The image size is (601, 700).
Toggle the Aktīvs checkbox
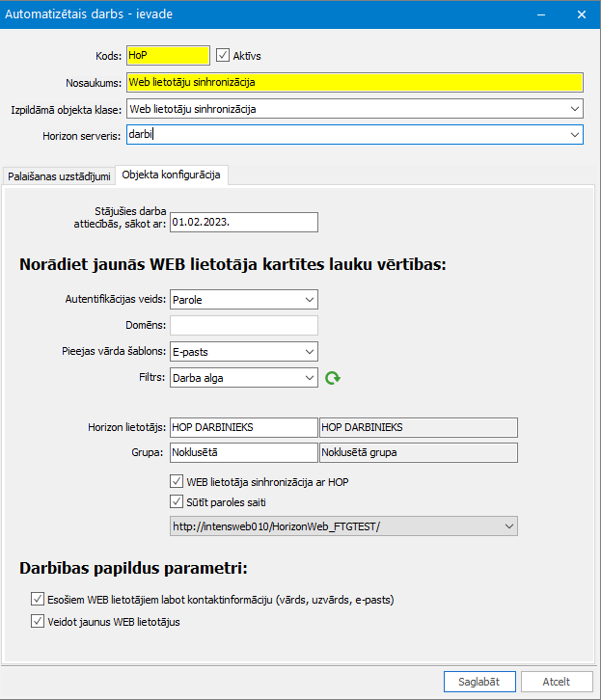pos(223,55)
